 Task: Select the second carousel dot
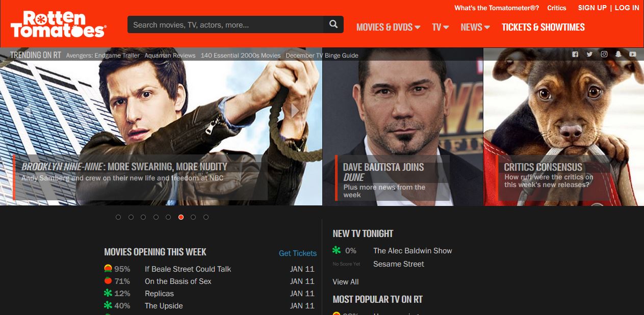[131, 217]
